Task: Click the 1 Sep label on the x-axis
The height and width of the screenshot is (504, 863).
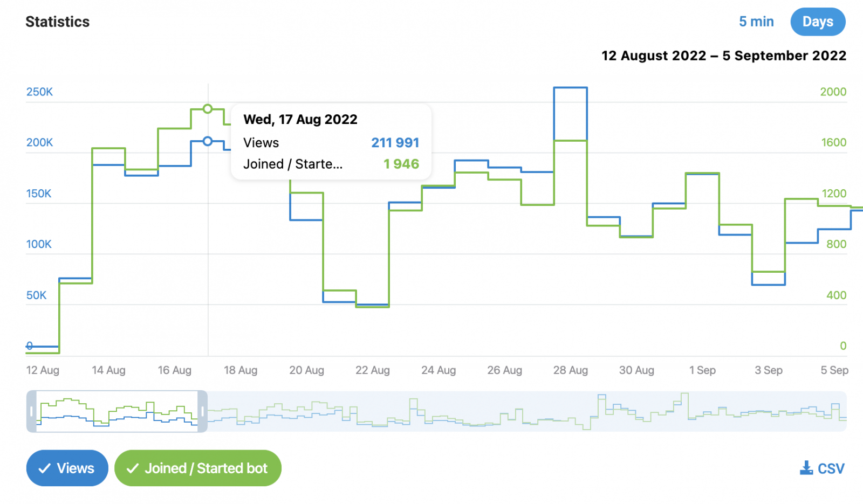Action: click(x=702, y=370)
